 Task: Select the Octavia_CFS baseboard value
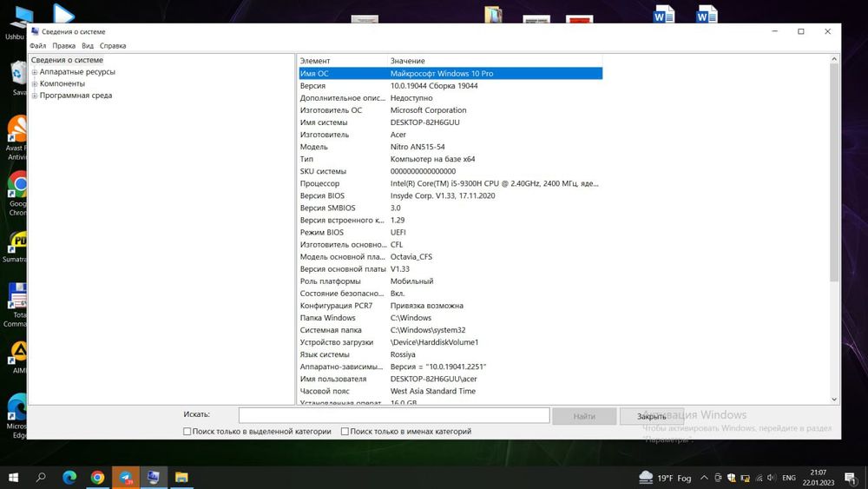point(411,256)
